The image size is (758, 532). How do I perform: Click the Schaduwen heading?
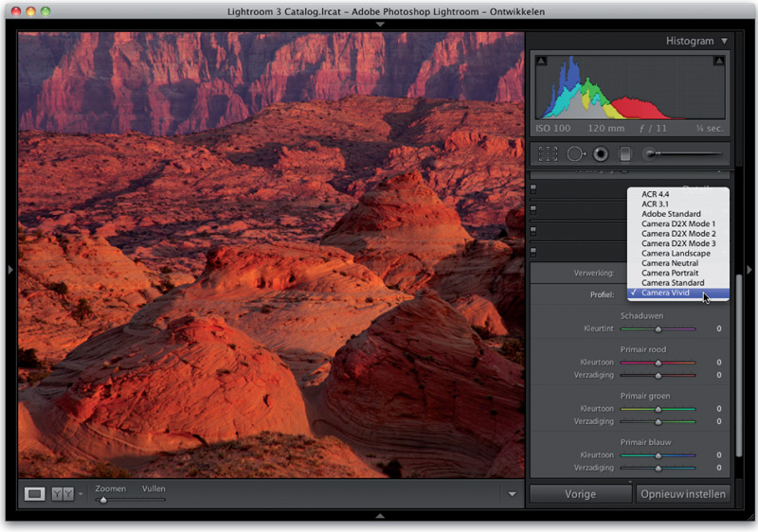tap(641, 316)
